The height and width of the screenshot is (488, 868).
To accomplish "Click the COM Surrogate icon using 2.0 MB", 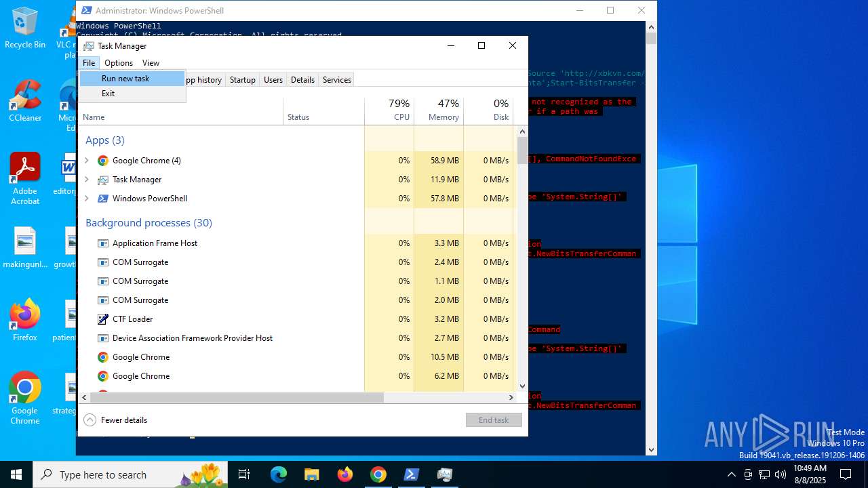I will click(103, 300).
